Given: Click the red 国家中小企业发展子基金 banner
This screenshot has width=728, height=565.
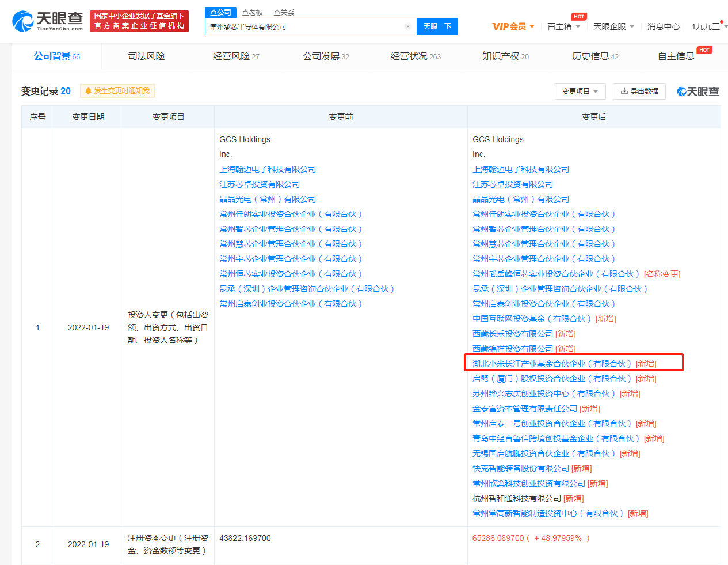Looking at the screenshot, I should click(139, 21).
